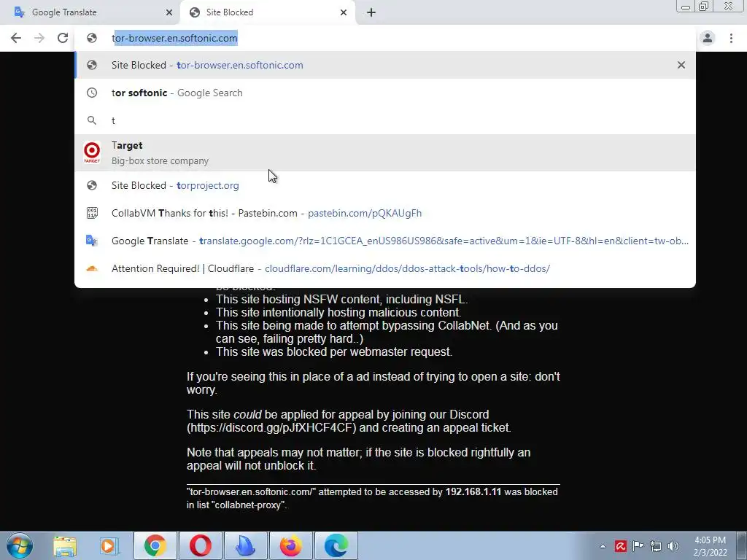Go back with the browser back arrow

coord(16,38)
